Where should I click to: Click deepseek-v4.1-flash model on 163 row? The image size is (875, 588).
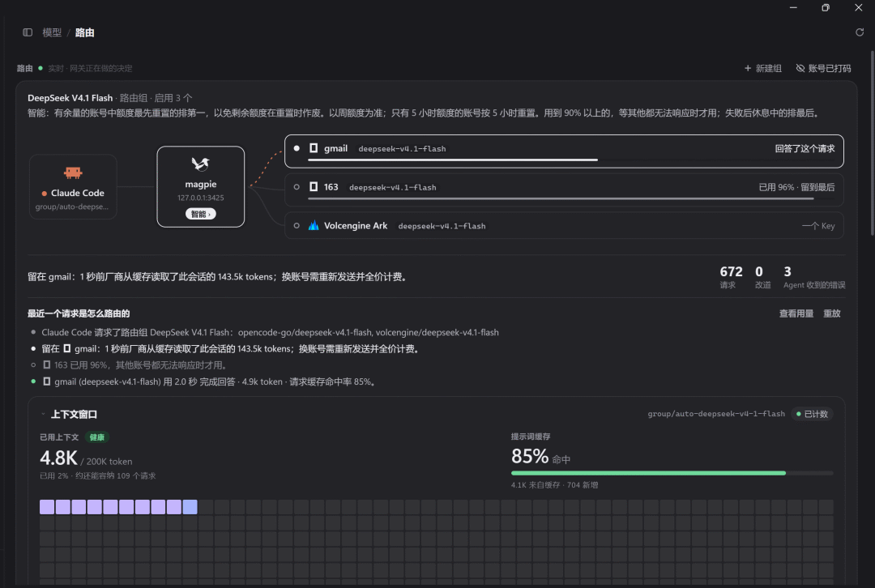pos(393,187)
